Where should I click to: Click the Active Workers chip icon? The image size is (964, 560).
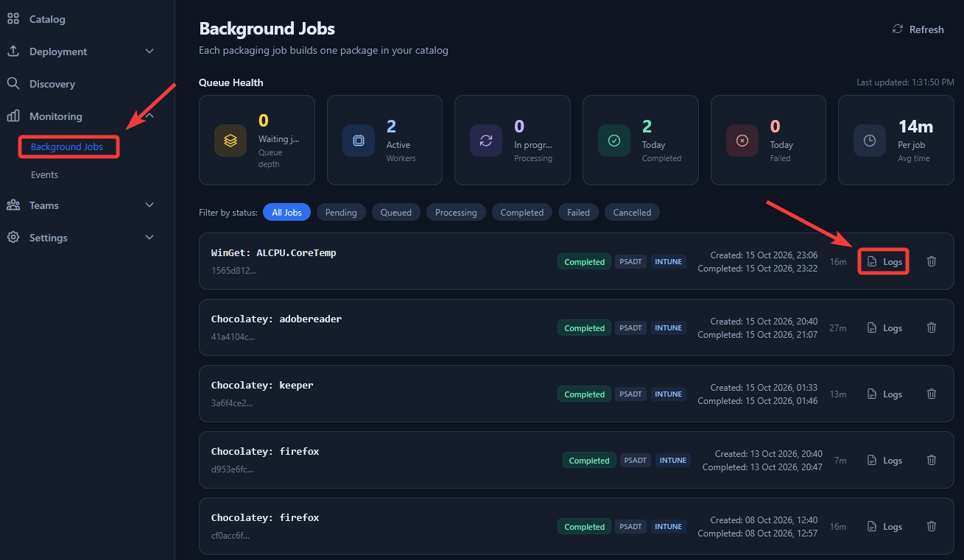tap(359, 140)
